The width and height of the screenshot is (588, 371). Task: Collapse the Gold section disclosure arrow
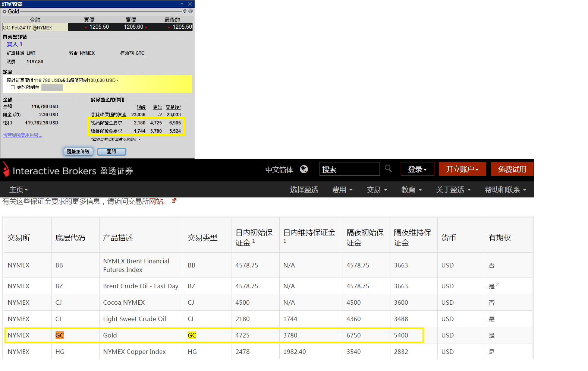4,12
